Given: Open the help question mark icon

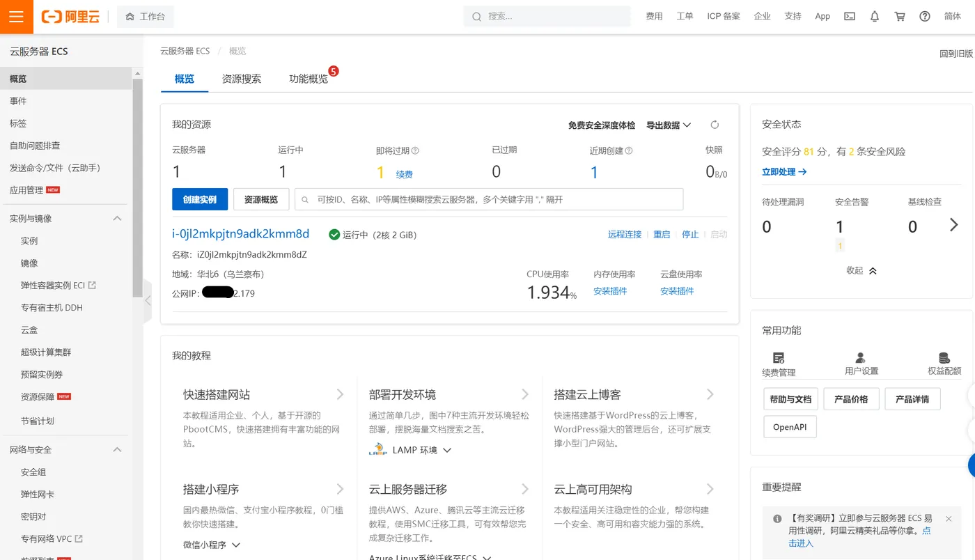Looking at the screenshot, I should 925,17.
